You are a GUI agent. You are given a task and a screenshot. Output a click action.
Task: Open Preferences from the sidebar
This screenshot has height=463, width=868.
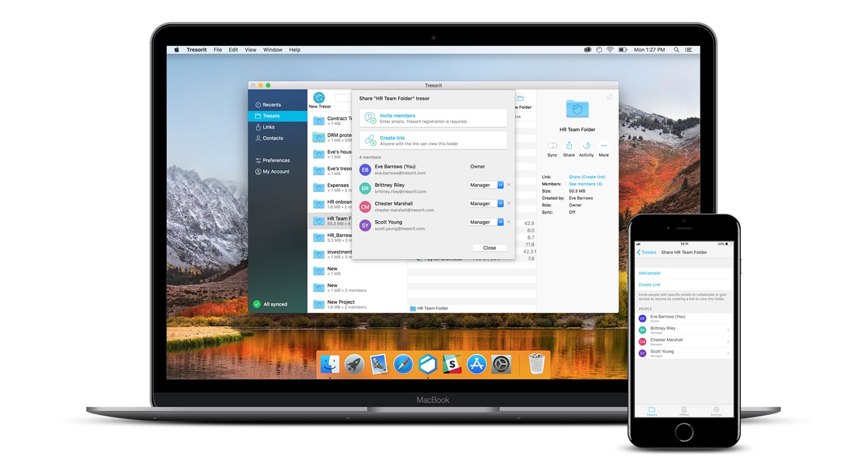pyautogui.click(x=278, y=160)
